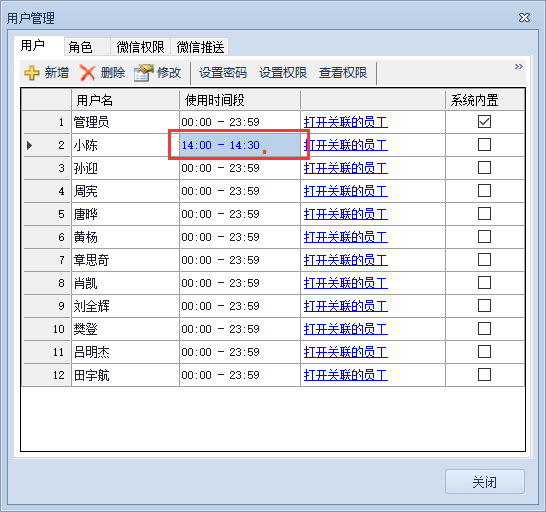Open 打开关联的员工 link for 管理员
The image size is (546, 512).
click(x=346, y=122)
